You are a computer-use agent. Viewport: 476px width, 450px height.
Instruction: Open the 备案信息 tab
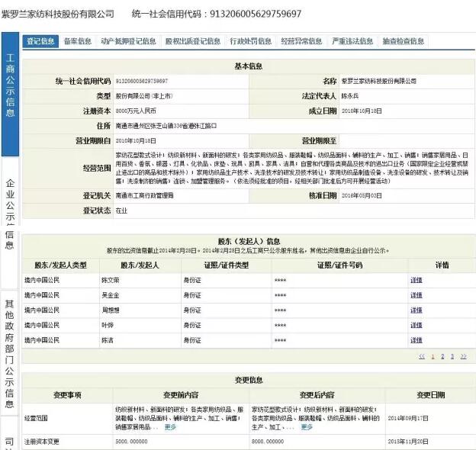[x=78, y=41]
